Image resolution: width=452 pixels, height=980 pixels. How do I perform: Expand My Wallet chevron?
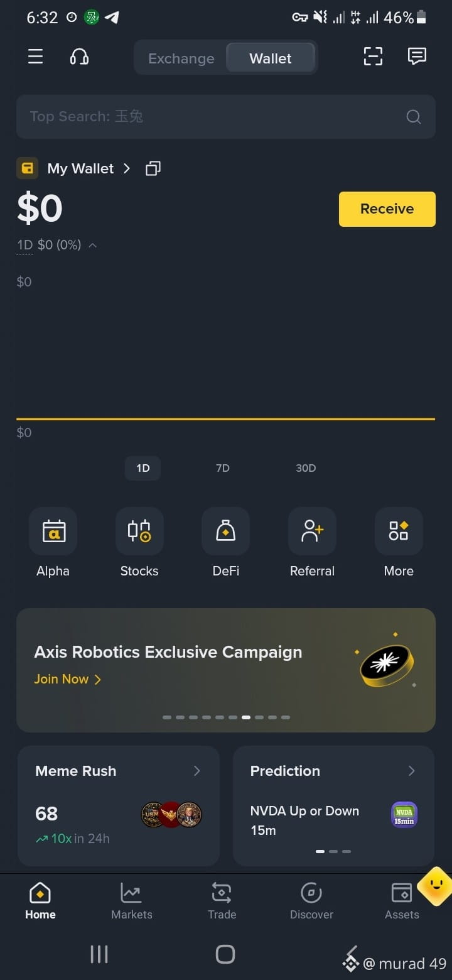127,168
